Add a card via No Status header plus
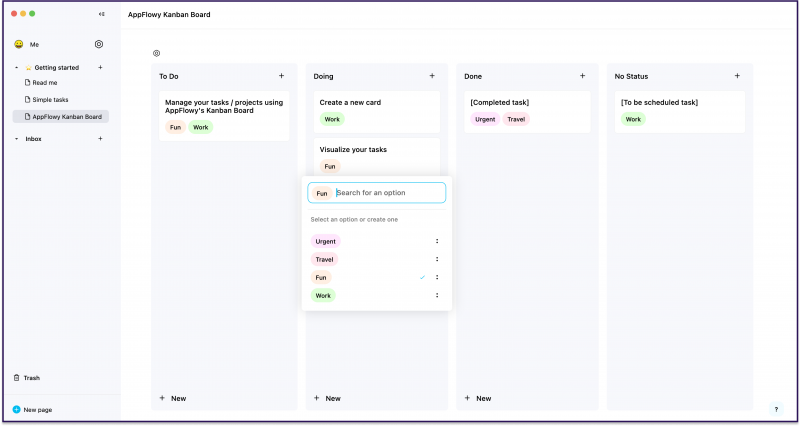The width and height of the screenshot is (800, 426). point(737,76)
